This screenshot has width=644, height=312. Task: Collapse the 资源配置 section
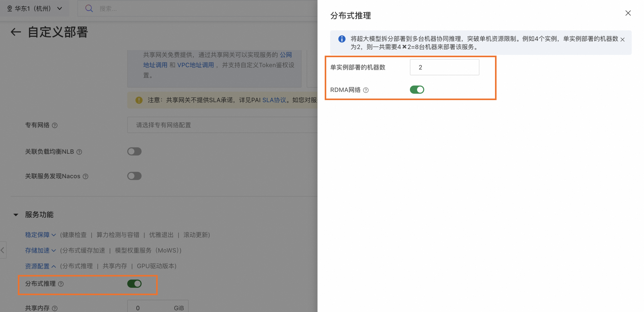coord(40,266)
